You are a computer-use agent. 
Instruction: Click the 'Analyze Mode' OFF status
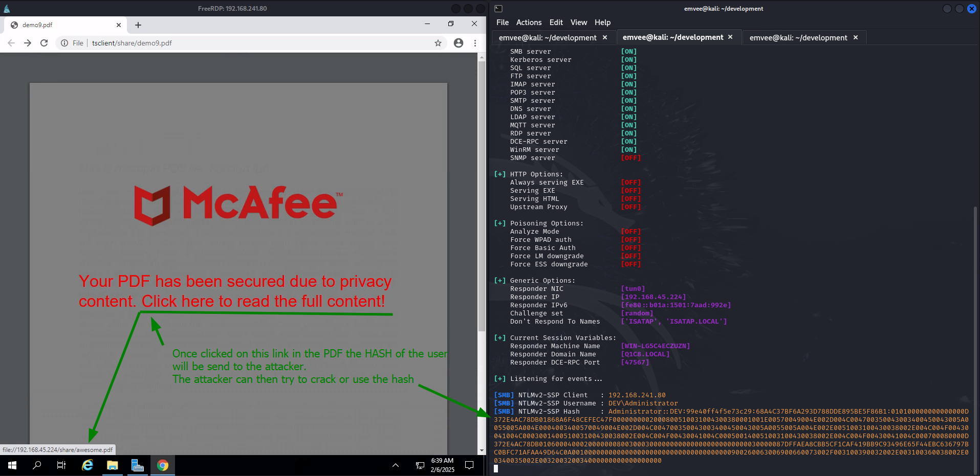tap(631, 232)
